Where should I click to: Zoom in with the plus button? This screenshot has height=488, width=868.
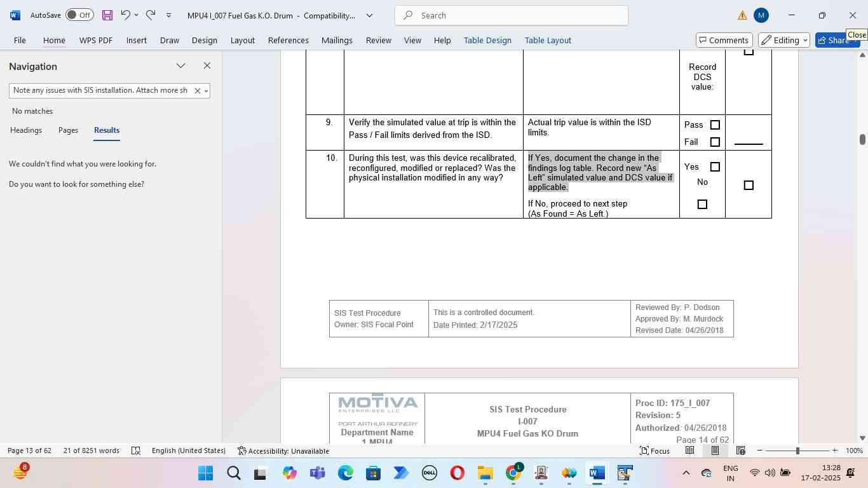point(834,451)
